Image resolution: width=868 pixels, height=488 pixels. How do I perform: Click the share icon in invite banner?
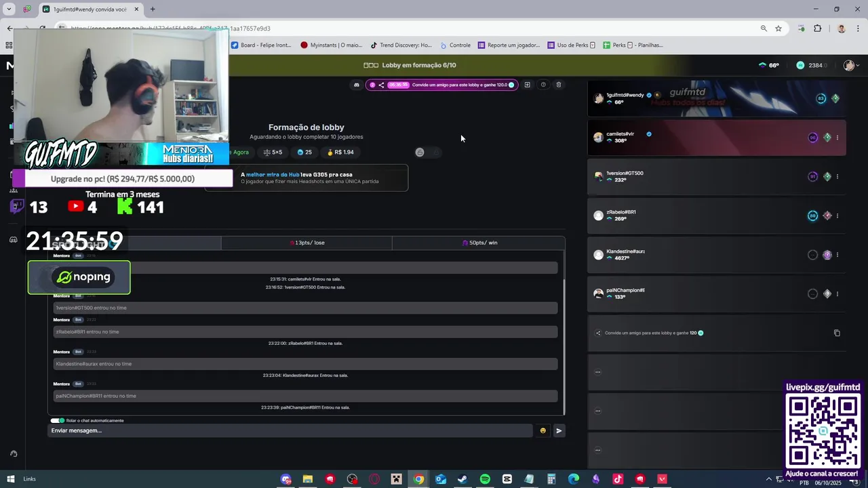[381, 85]
